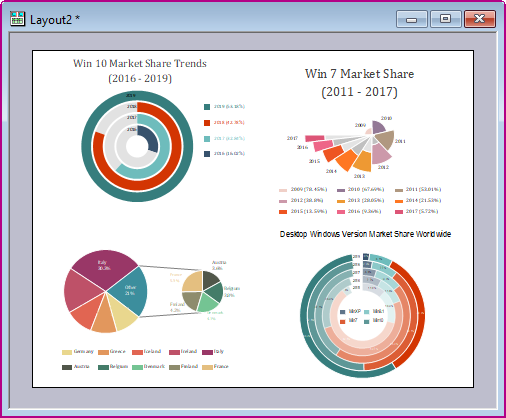Click the Win7 legend swatch in center
Image resolution: width=506 pixels, height=418 pixels.
[342, 321]
